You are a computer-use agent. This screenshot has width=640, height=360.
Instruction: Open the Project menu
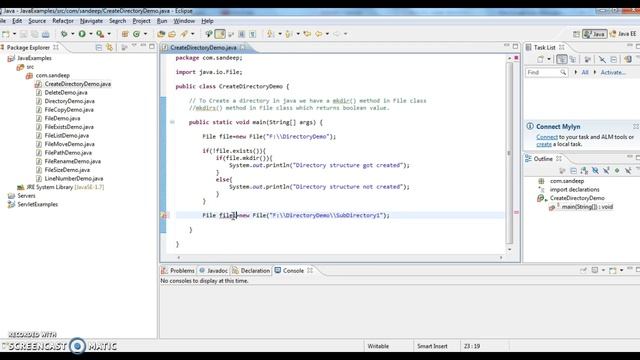point(142,21)
